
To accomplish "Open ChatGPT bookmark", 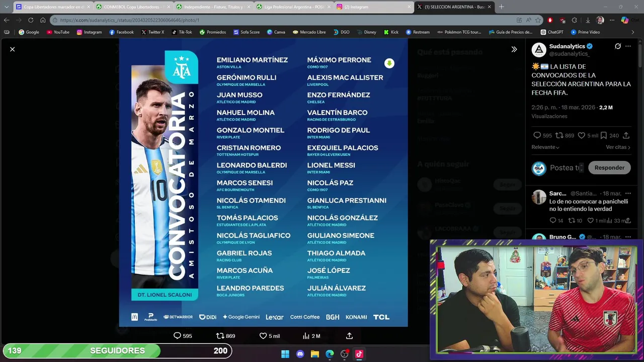I will point(552,32).
